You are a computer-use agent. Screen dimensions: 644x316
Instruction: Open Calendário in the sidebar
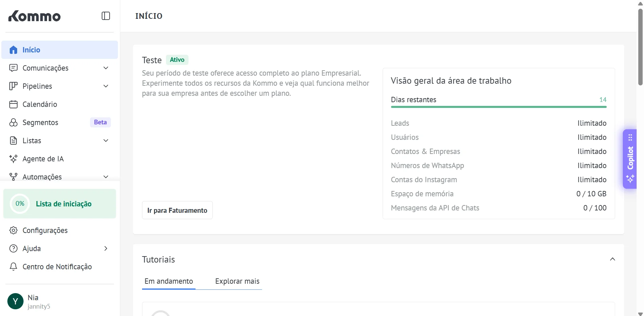click(x=59, y=104)
